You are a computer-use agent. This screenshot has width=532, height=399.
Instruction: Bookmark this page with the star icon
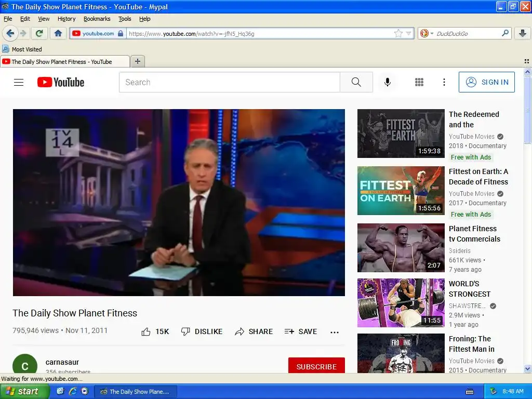[x=398, y=33]
